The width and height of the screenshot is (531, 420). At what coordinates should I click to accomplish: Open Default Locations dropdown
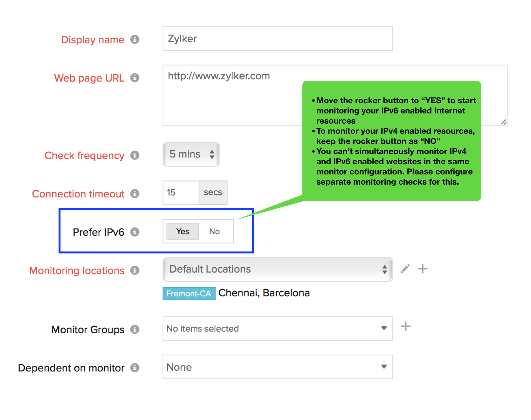click(x=278, y=269)
